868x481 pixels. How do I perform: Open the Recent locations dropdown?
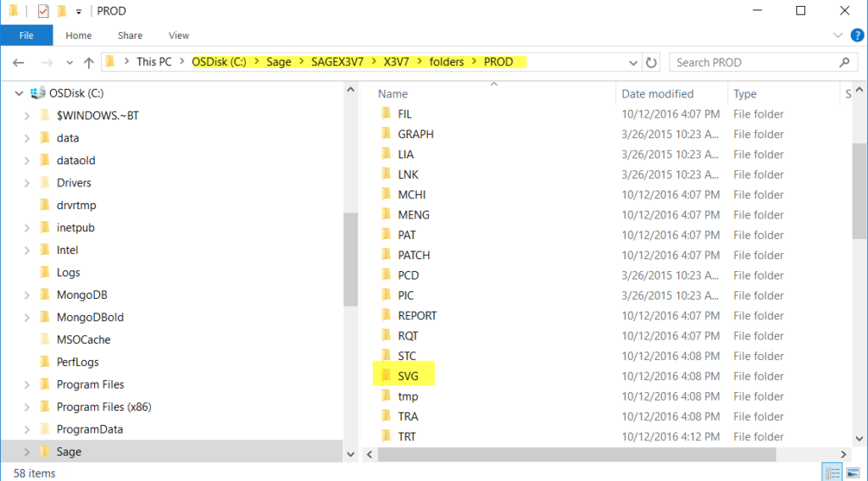pyautogui.click(x=70, y=63)
